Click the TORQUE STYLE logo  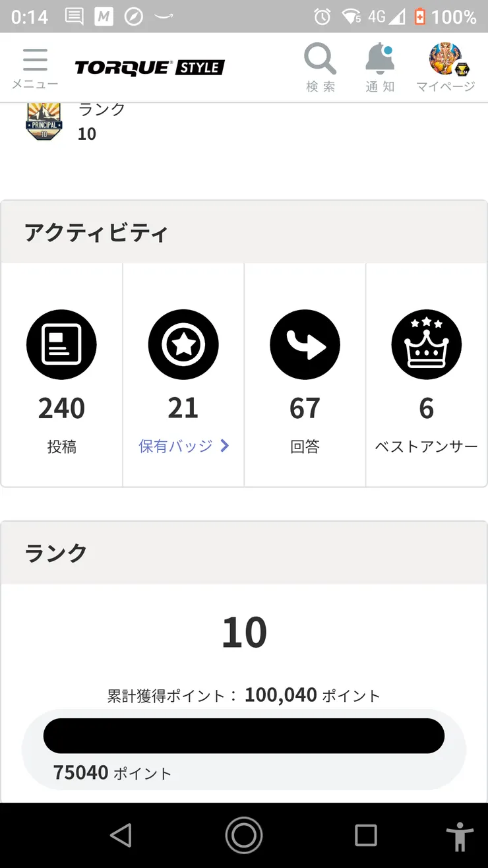point(150,67)
